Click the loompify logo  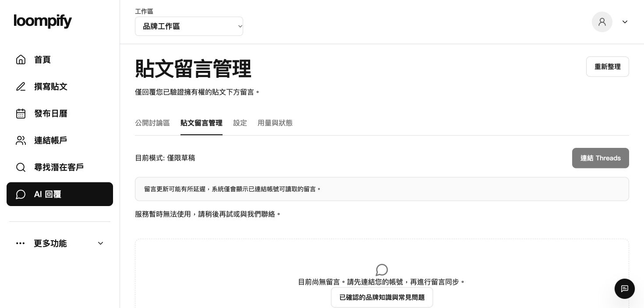[x=42, y=21]
